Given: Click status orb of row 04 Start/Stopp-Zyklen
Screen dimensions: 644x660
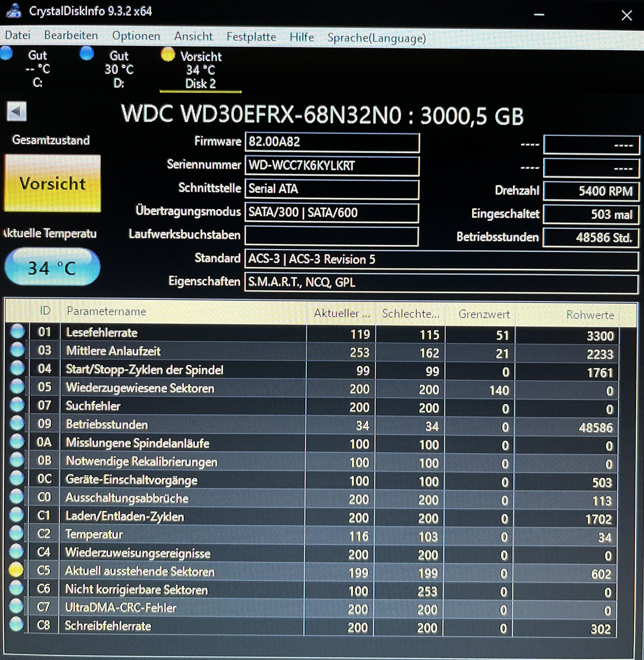Looking at the screenshot, I should [x=17, y=368].
